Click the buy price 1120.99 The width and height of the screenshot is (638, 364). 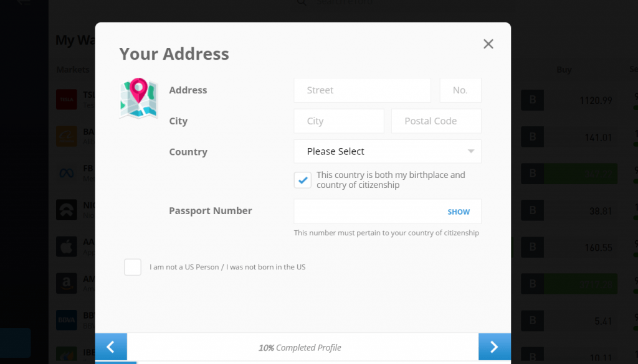point(596,100)
